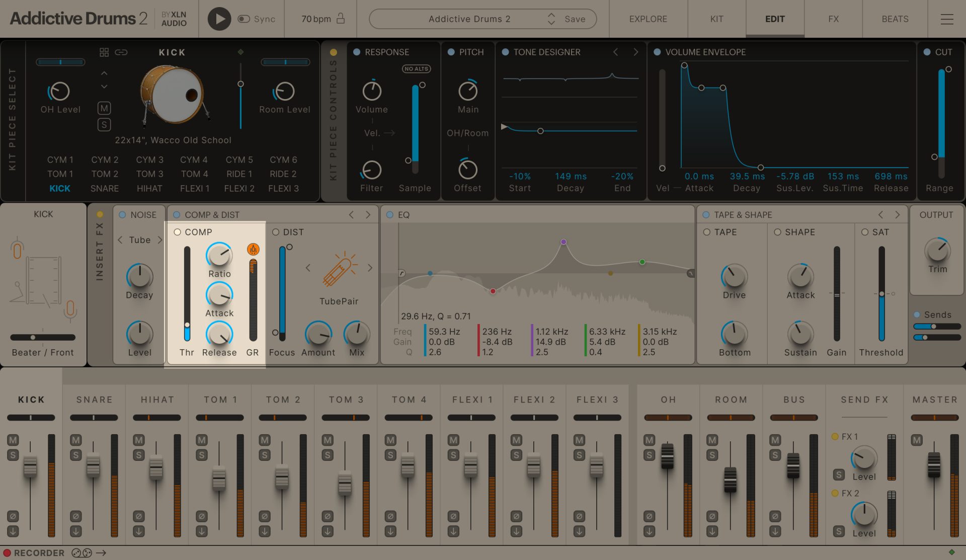Solo the FX 1 send
The width and height of the screenshot is (966, 560).
839,474
